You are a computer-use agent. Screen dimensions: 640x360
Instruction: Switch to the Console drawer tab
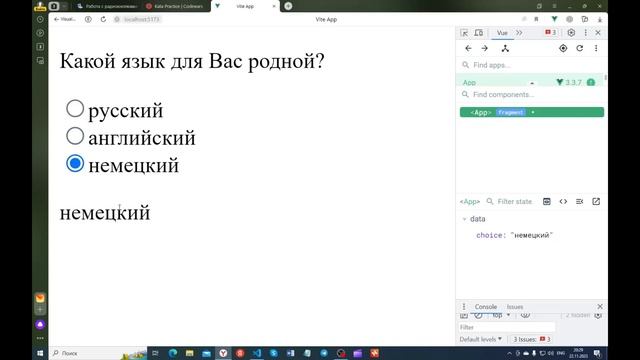tap(486, 307)
